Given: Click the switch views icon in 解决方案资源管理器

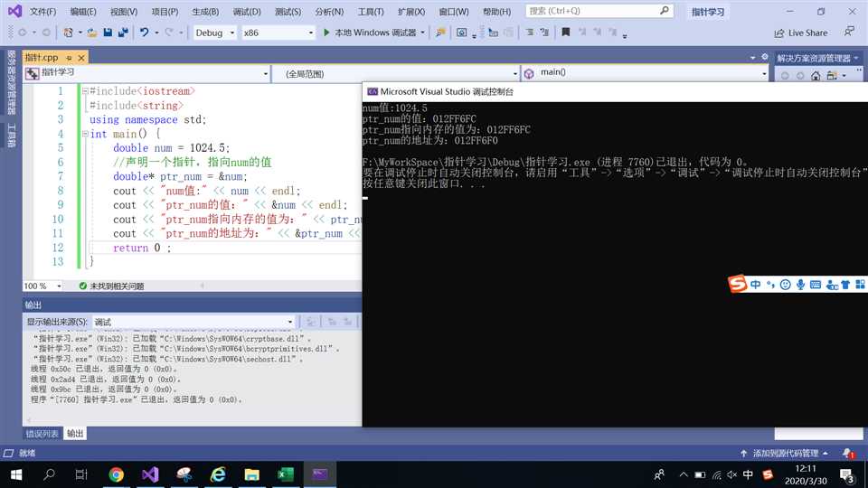Looking at the screenshot, I should click(x=832, y=76).
